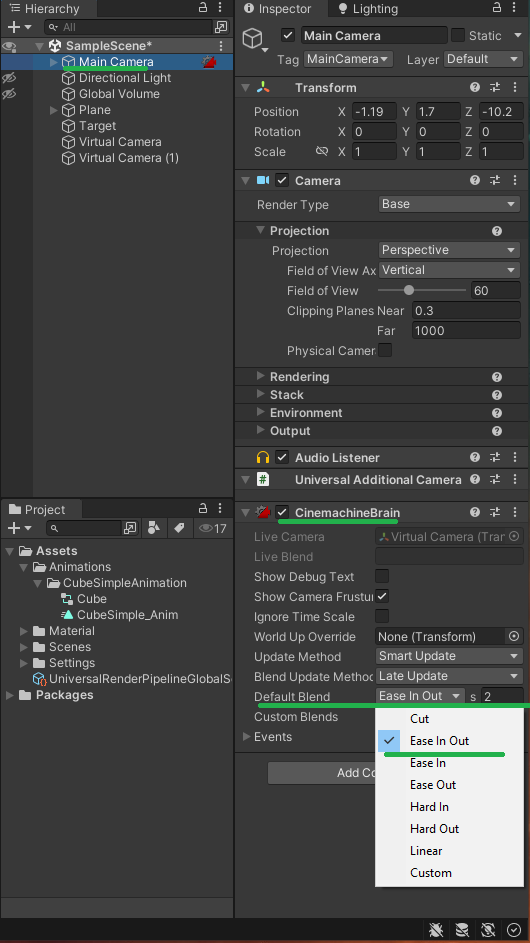The height and width of the screenshot is (943, 530).
Task: Open World Up Override object picker
Action: pos(514,636)
